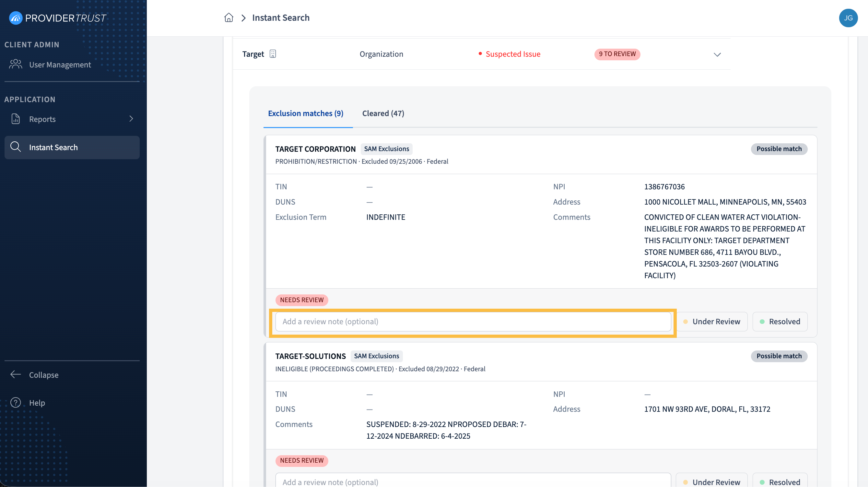
Task: Click the 9 TO REVIEW badge
Action: pyautogui.click(x=617, y=54)
